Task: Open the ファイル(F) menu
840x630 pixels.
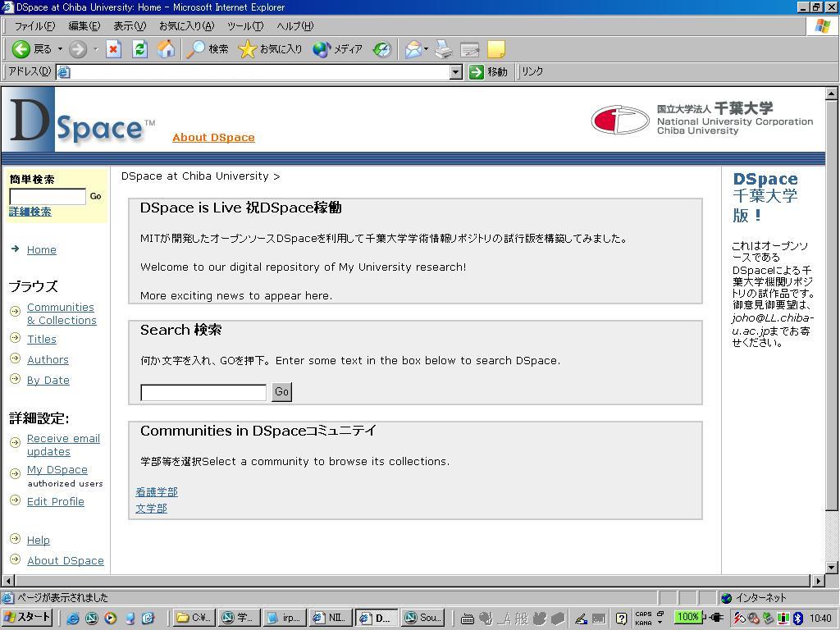Action: tap(34, 25)
